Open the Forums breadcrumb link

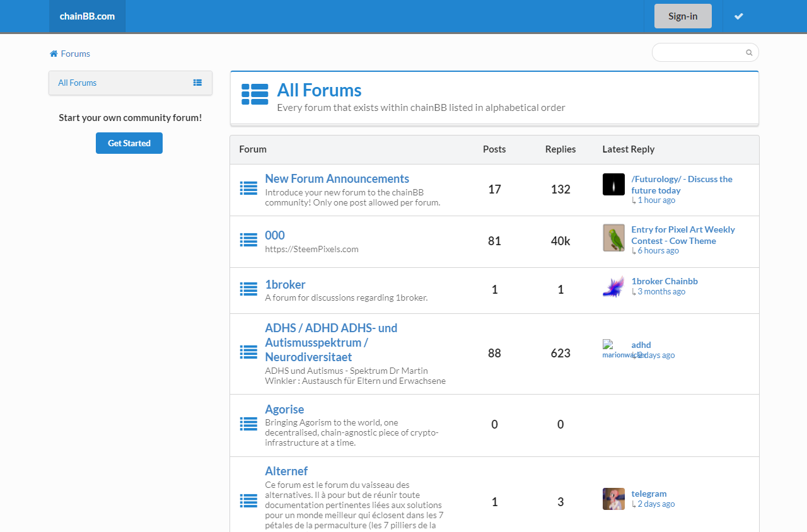tap(76, 54)
